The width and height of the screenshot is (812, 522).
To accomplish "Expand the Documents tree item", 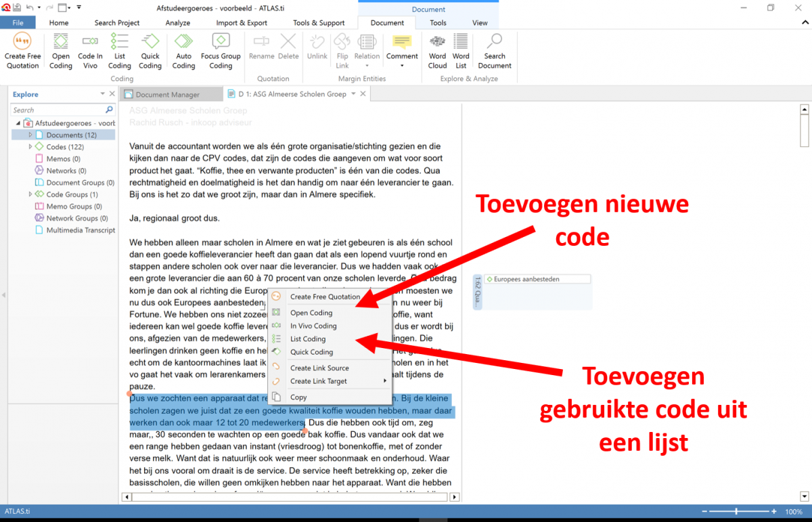I will 29,135.
